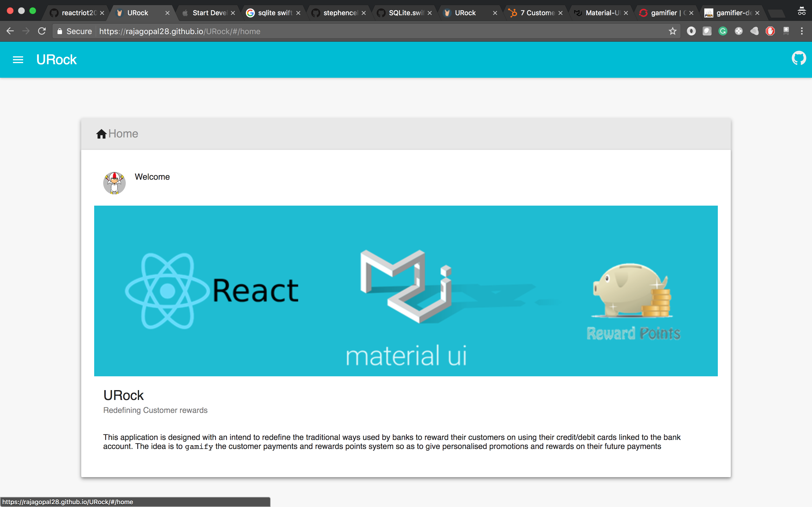Go back to the previous page
The width and height of the screenshot is (812, 507).
coord(10,31)
